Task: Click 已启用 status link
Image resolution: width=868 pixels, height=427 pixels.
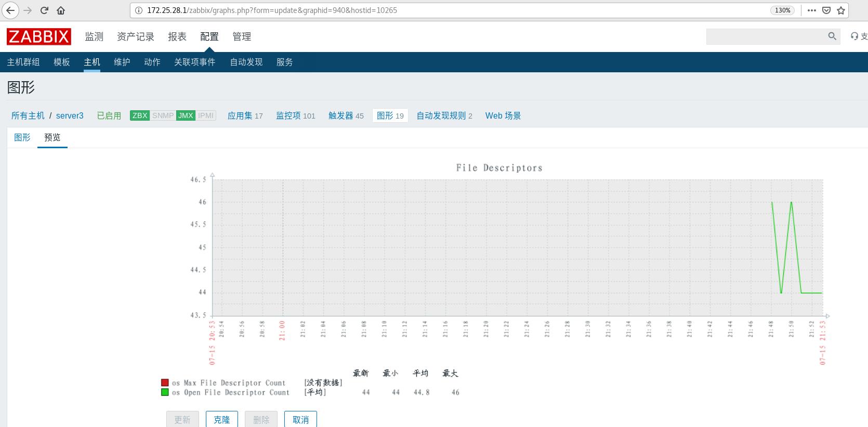Action: [109, 115]
